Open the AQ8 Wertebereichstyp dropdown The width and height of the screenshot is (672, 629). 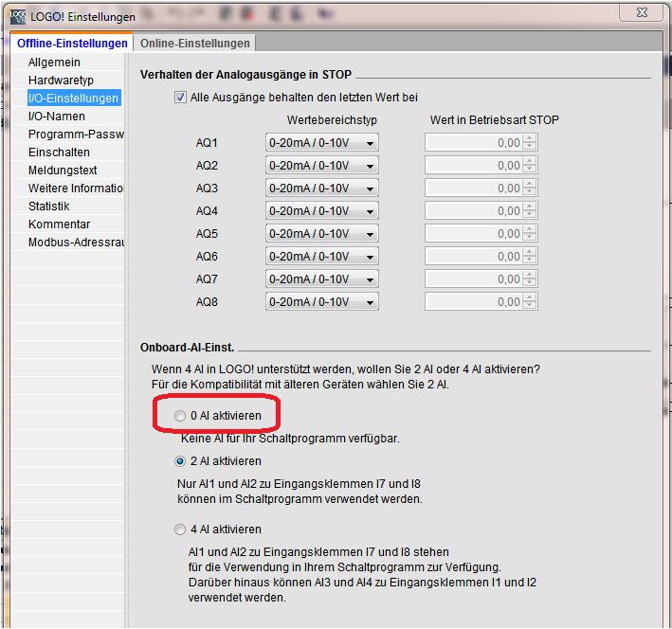click(x=322, y=301)
